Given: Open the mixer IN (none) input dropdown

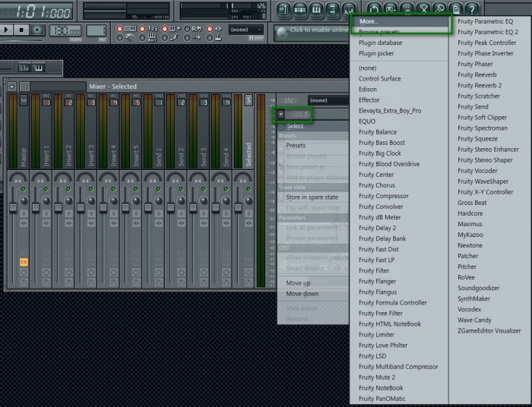Looking at the screenshot, I should tap(328, 100).
